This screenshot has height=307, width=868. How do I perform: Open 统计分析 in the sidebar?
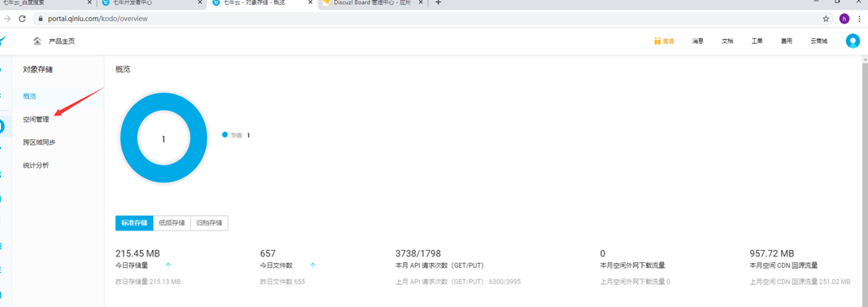pos(36,165)
